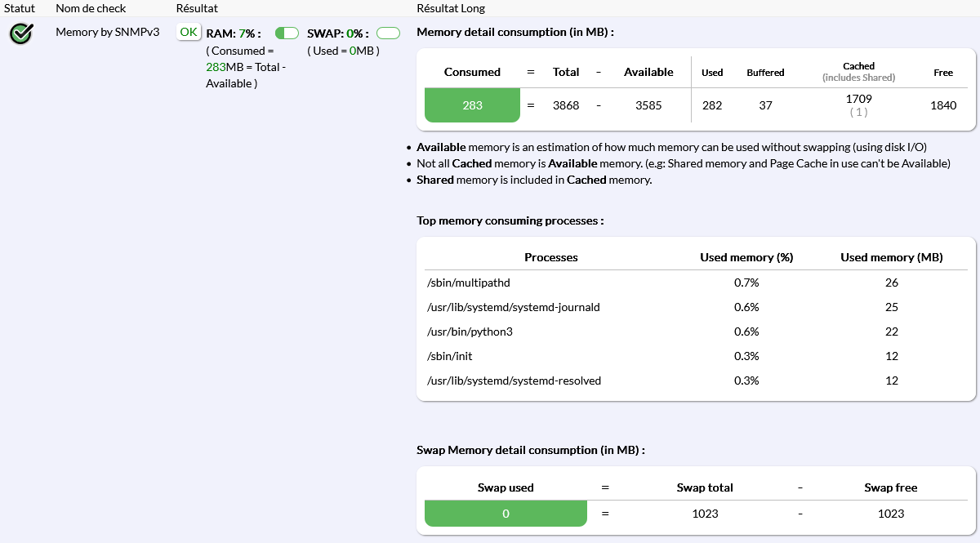Click the SWAP usage gauge bar
This screenshot has height=543, width=980.
(388, 33)
